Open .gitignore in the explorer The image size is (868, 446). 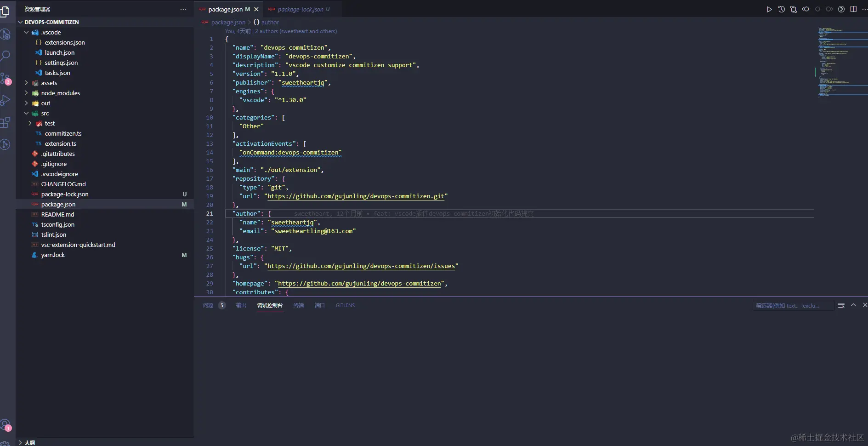click(x=105, y=164)
